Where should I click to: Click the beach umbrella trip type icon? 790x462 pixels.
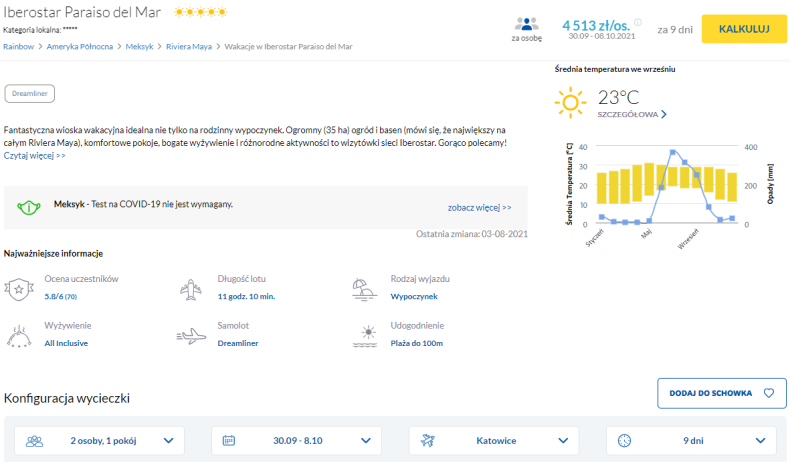click(x=364, y=290)
